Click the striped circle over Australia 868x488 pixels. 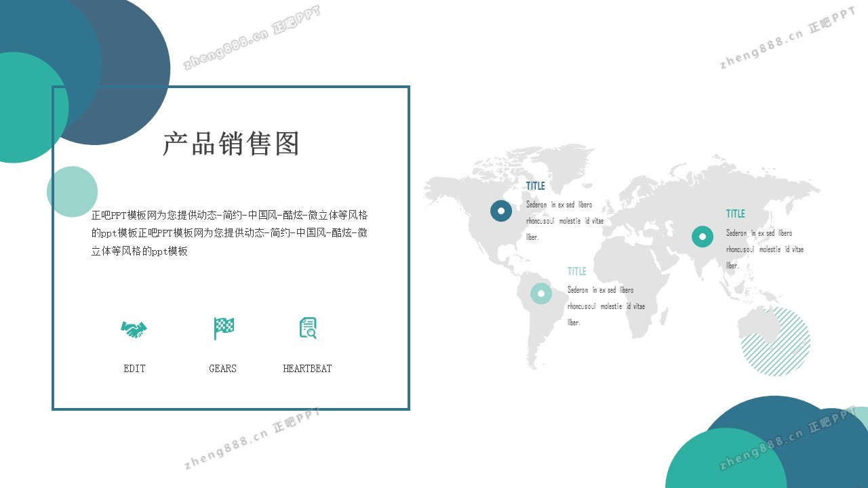(x=775, y=342)
